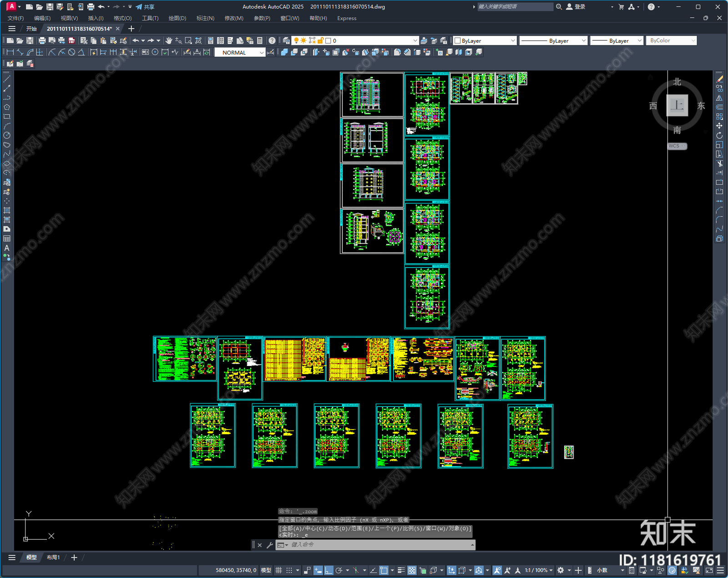Select the Multiline Text tool

7,248
